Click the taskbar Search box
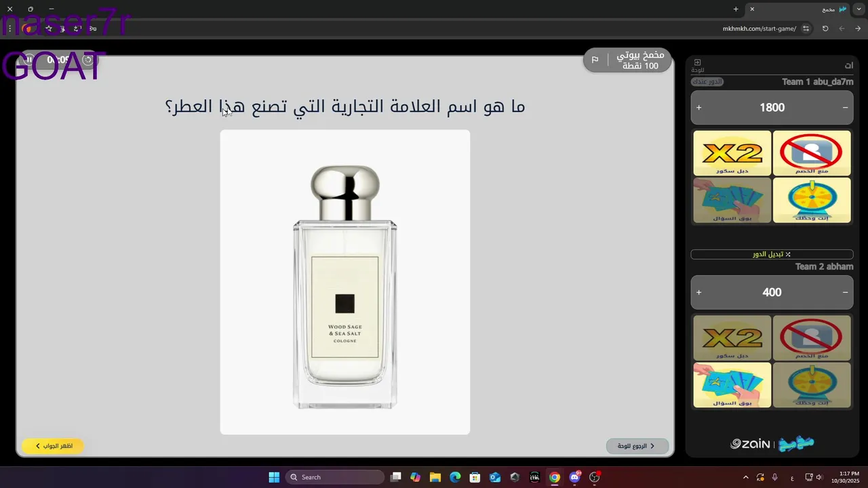The height and width of the screenshot is (488, 868). 335,477
